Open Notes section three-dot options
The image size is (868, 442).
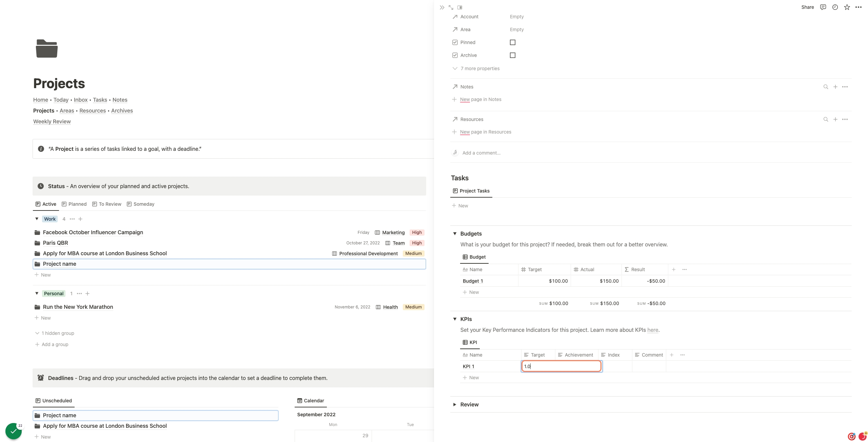click(x=845, y=87)
